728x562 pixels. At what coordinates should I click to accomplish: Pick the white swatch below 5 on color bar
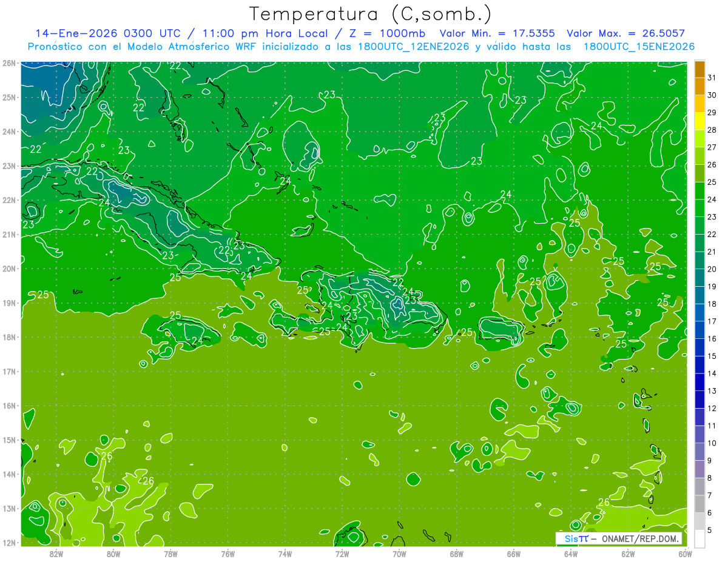[699, 538]
